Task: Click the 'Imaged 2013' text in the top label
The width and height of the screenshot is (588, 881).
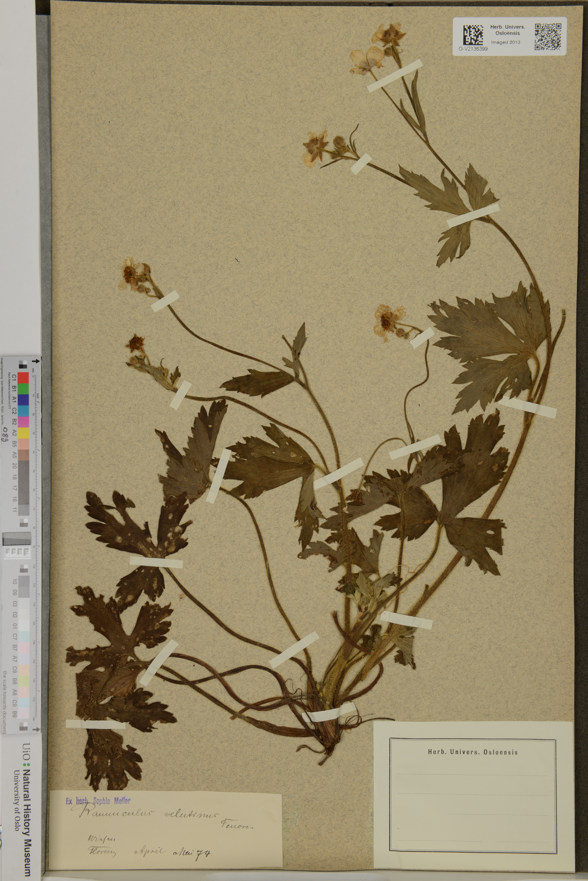Action: point(506,42)
